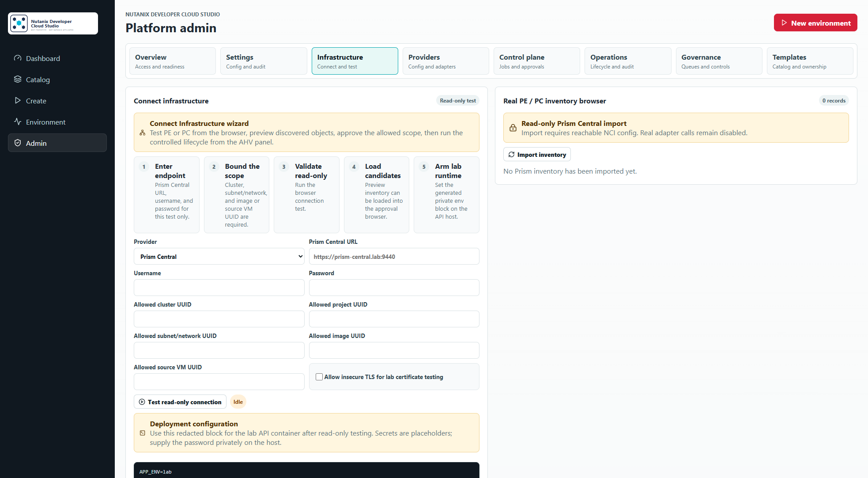Image resolution: width=868 pixels, height=478 pixels.
Task: Click the refresh icon on Import inventory
Action: (x=511, y=155)
